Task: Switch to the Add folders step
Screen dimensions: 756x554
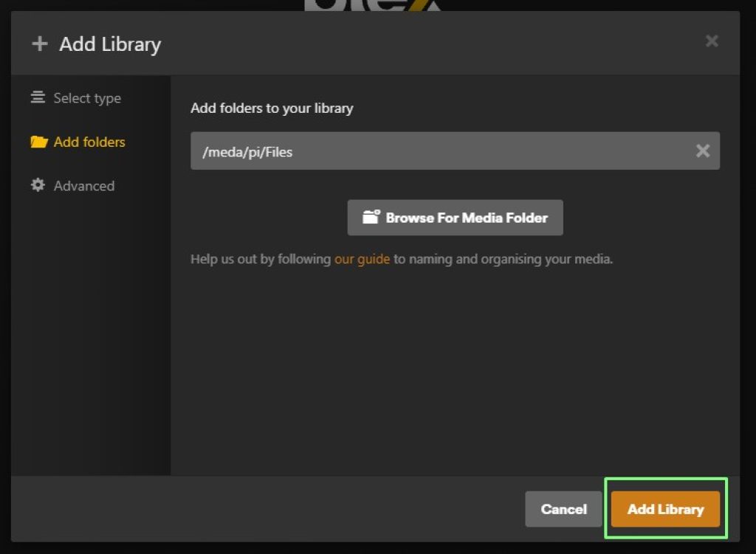Action: point(89,142)
